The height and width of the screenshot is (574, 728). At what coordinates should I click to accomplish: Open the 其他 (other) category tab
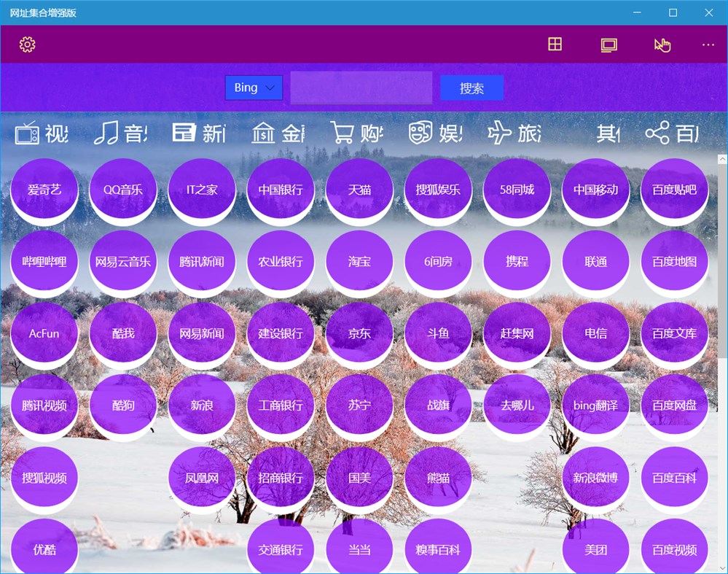[608, 133]
